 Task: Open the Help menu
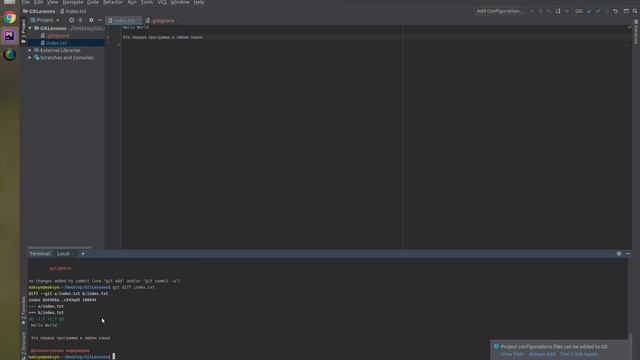click(x=199, y=2)
